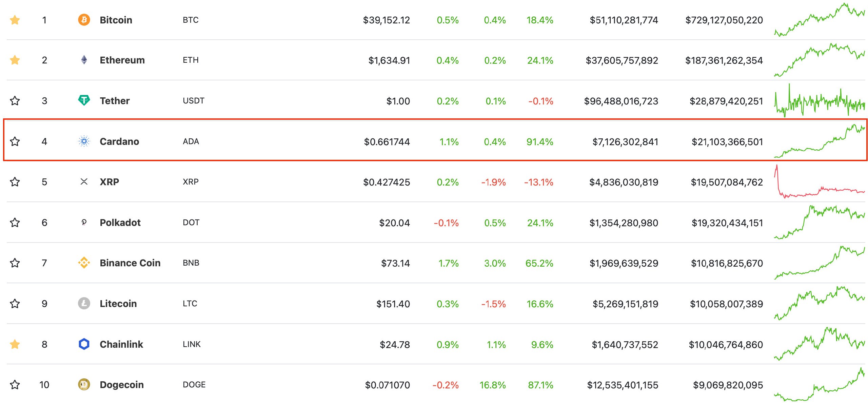The width and height of the screenshot is (868, 403).
Task: Click XRP 7d change -13.1%
Action: coord(539,182)
